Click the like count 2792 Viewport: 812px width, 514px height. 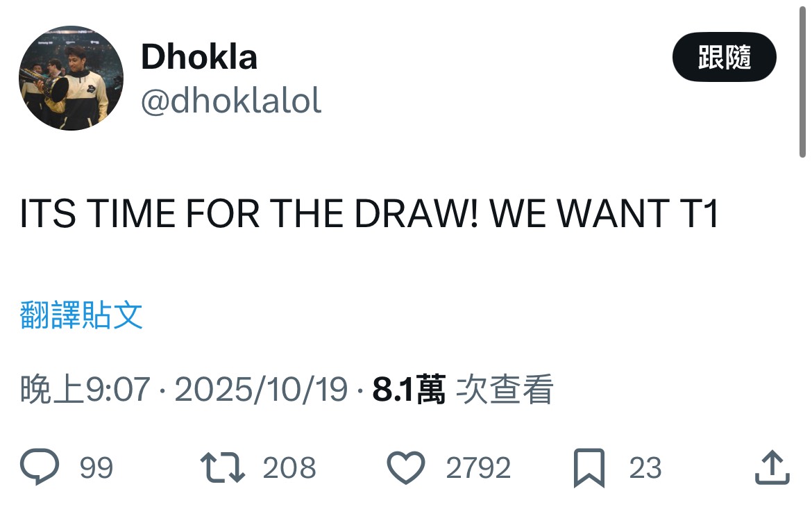(479, 468)
